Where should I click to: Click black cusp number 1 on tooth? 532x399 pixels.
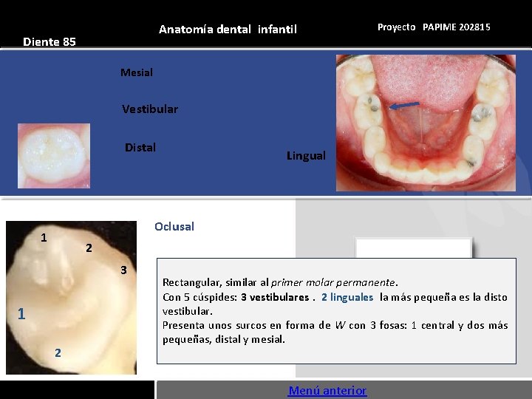[44, 237]
